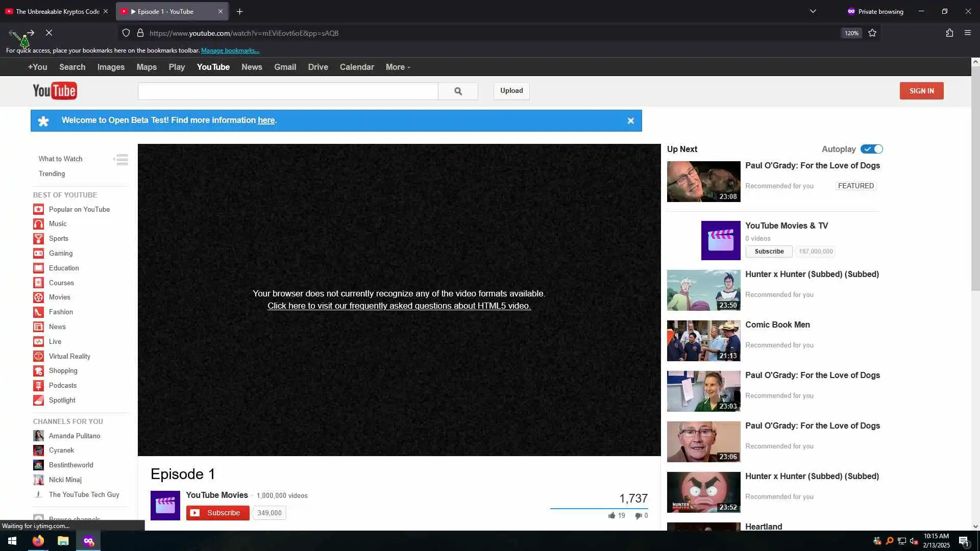The image size is (980, 551).
Task: Click the magnifying glass search button
Action: pos(458,91)
